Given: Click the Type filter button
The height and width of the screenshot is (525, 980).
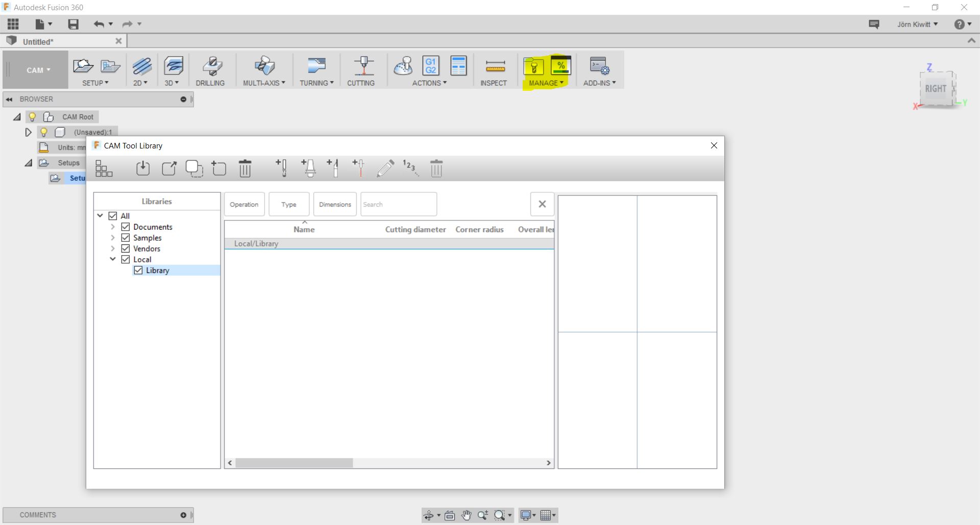Looking at the screenshot, I should (x=289, y=204).
